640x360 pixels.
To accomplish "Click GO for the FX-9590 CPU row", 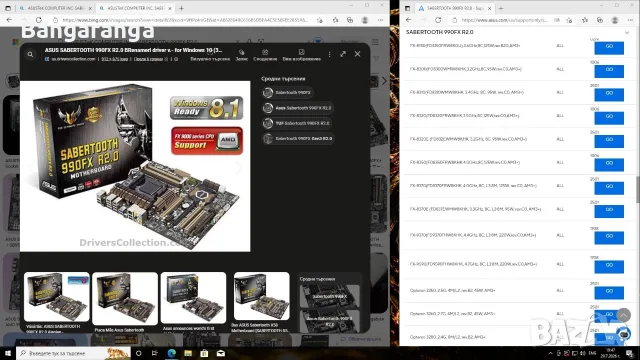I will (609, 267).
